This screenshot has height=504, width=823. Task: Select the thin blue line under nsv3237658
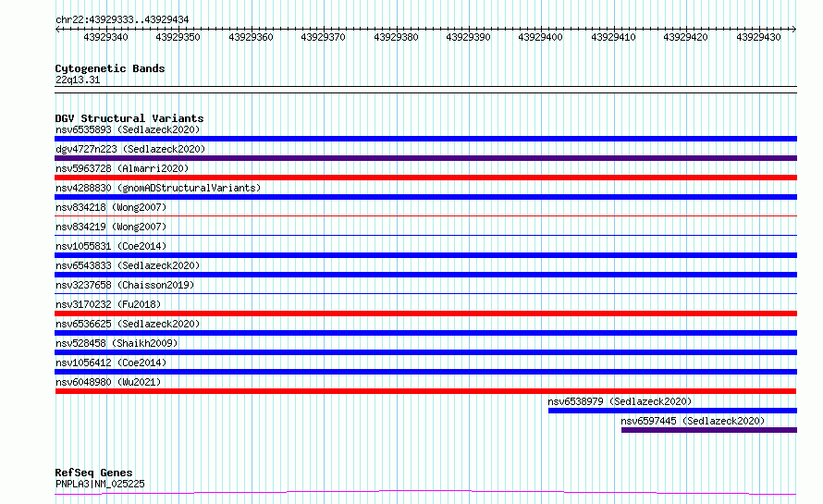[425, 293]
